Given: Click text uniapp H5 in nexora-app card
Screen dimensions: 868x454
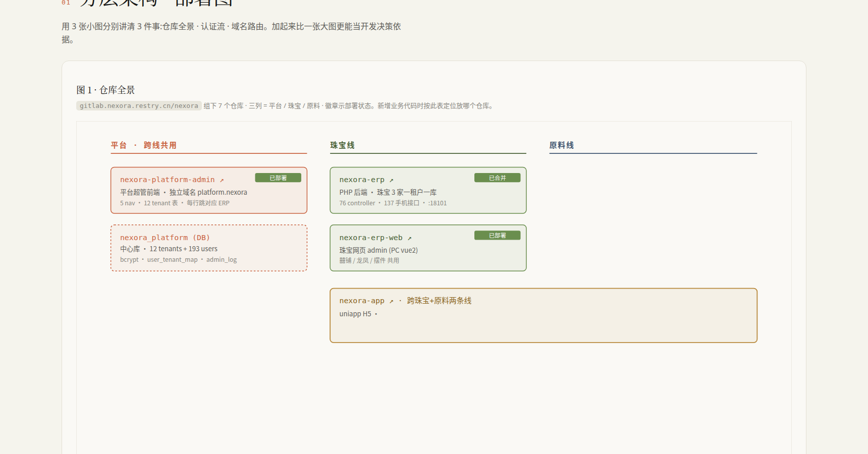Looking at the screenshot, I should (355, 314).
